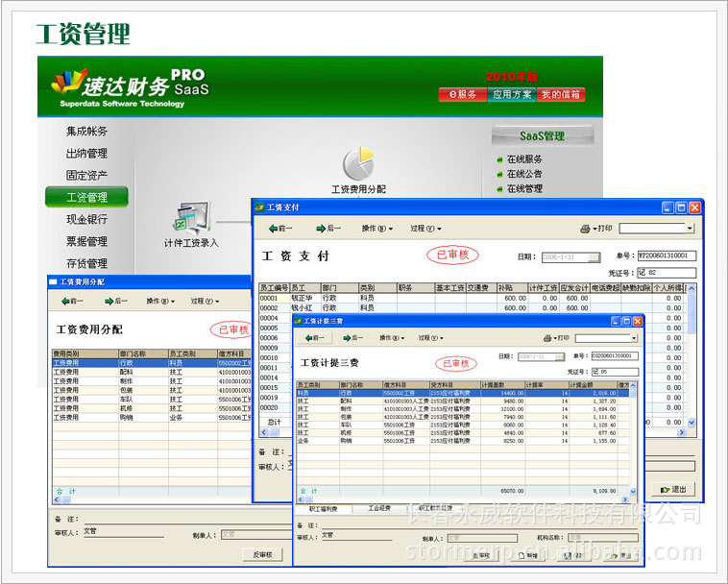This screenshot has width=728, height=584.
Task: Click the 工资计提三费 window title icon
Action: coord(298,321)
